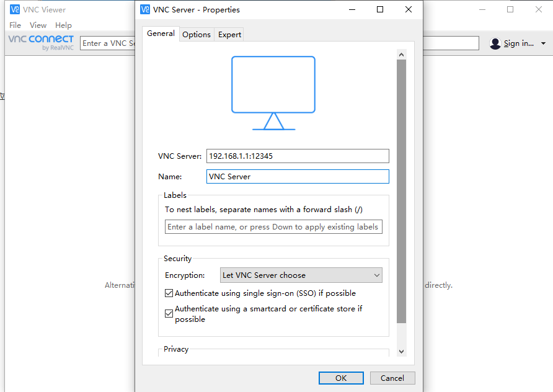Close the VNC Server Properties dialog

coord(409,9)
